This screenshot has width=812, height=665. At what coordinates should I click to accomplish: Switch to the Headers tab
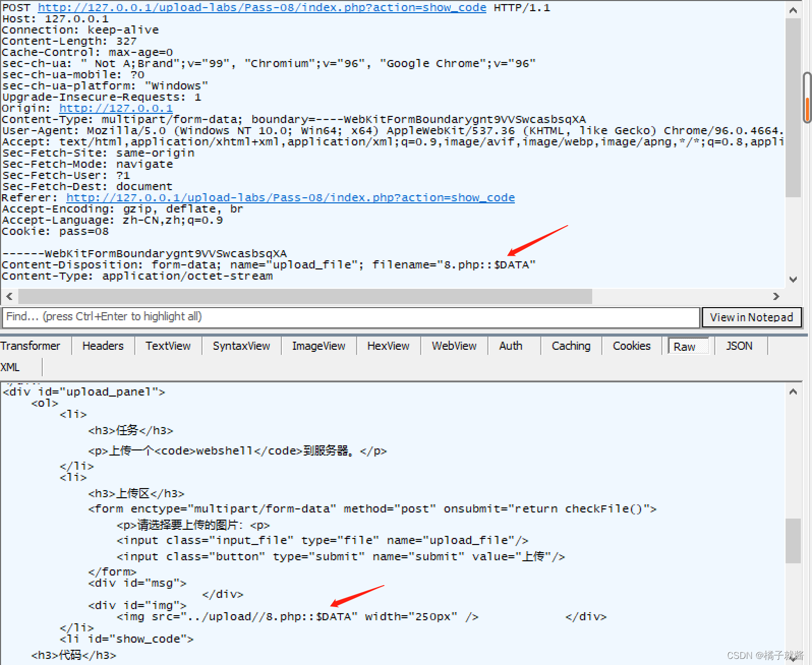pos(103,346)
